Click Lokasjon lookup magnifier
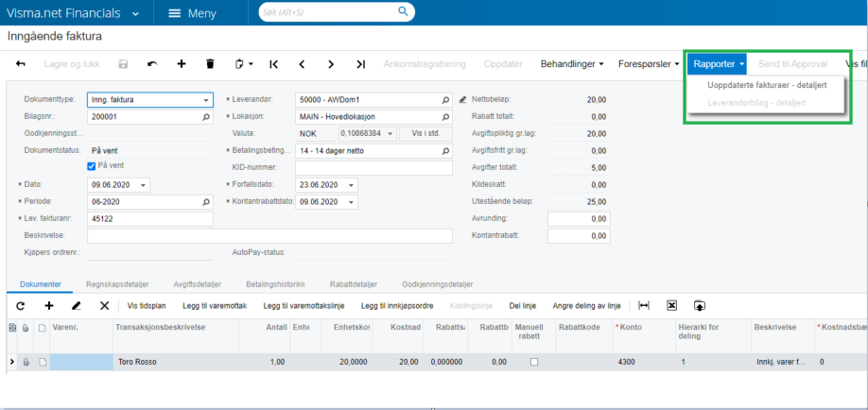The height and width of the screenshot is (410, 868). tap(445, 117)
